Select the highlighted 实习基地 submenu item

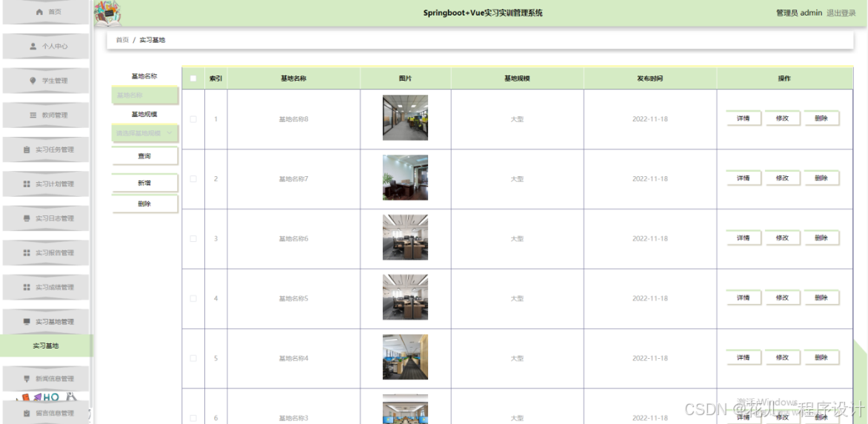point(46,346)
